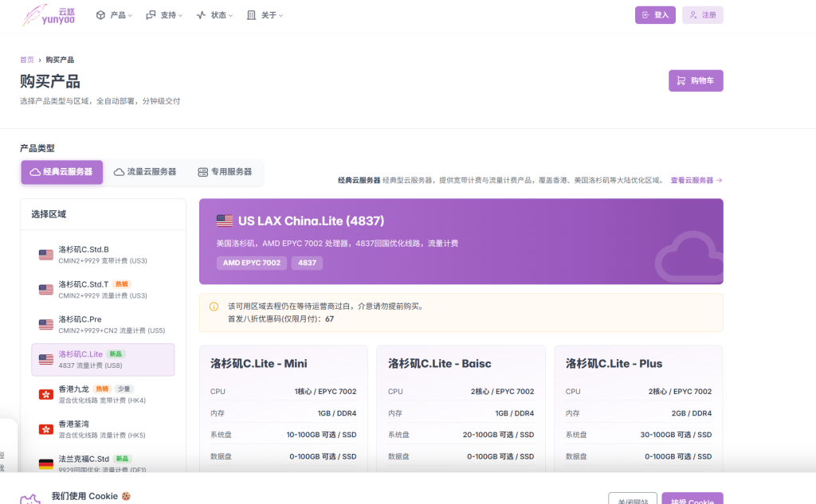Click the yunyoo logo
Viewport: 816px width, 504px height.
(x=49, y=15)
